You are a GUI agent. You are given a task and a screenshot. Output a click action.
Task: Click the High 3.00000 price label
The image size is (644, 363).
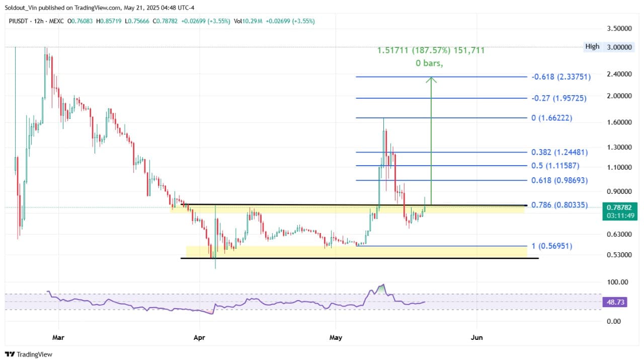[x=609, y=47]
